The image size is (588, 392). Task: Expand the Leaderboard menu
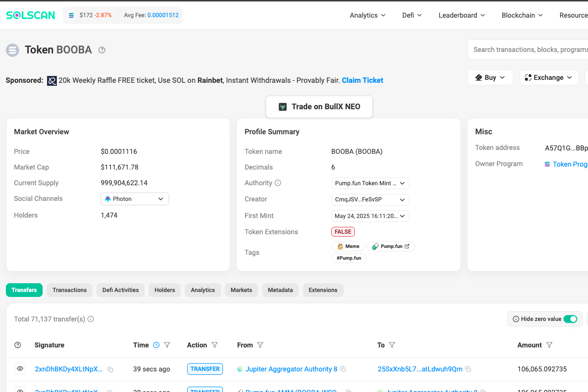point(462,15)
